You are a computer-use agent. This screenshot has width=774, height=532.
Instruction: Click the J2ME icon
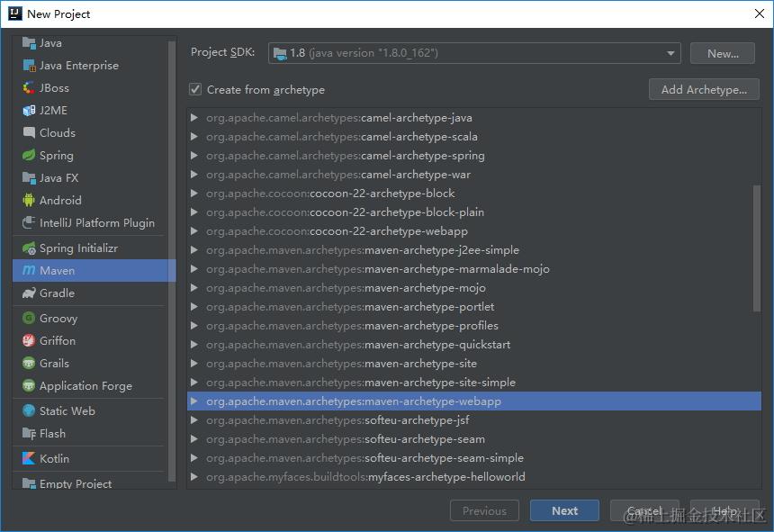[29, 110]
